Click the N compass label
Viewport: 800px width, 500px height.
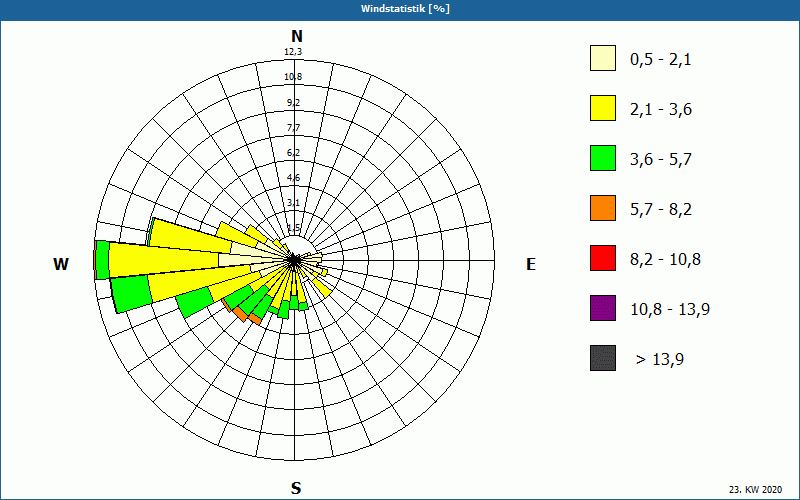coord(296,36)
